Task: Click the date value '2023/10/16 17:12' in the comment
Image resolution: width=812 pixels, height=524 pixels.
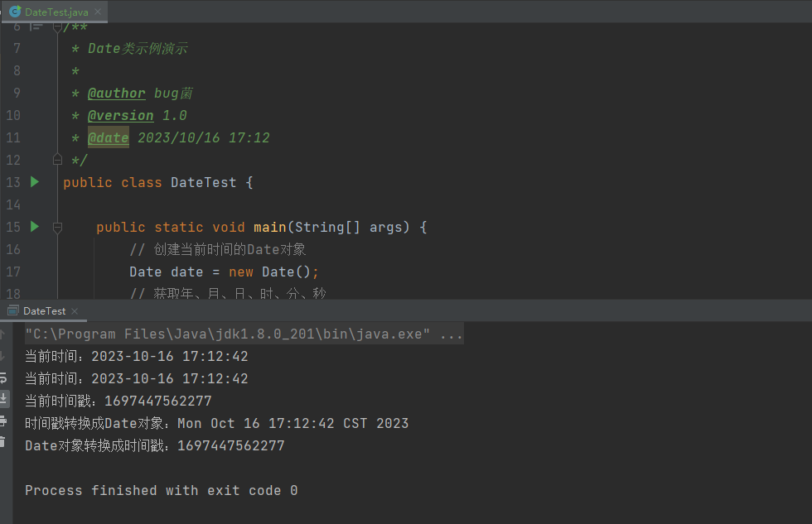Action: 204,137
